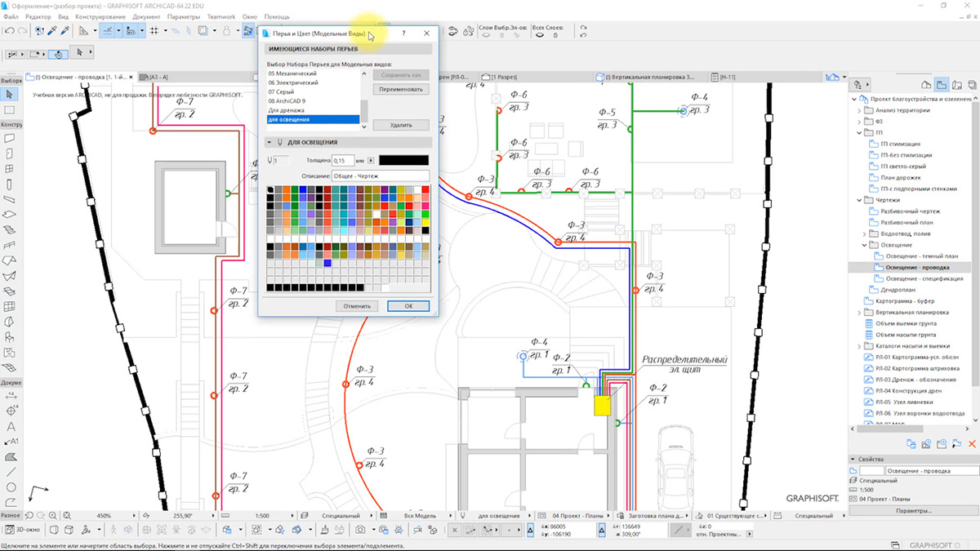Click the Find and Select magnifier icon
The height and width of the screenshot is (551, 980).
click(x=40, y=30)
